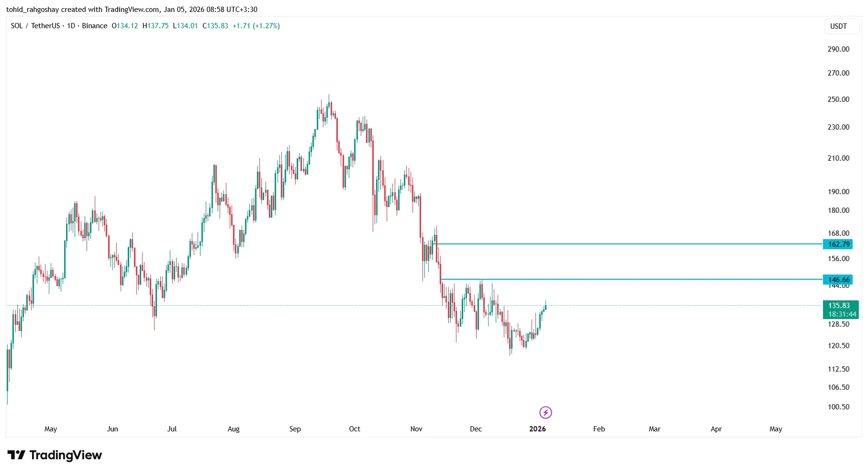Image resolution: width=868 pixels, height=473 pixels.
Task: Select the upper cyan horizontal line at 162.79
Action: (x=622, y=244)
